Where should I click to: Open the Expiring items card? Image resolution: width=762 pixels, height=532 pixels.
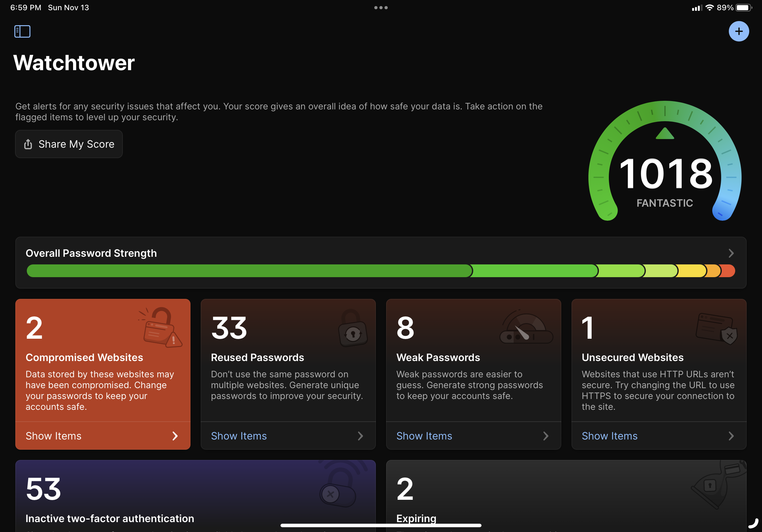click(x=566, y=496)
